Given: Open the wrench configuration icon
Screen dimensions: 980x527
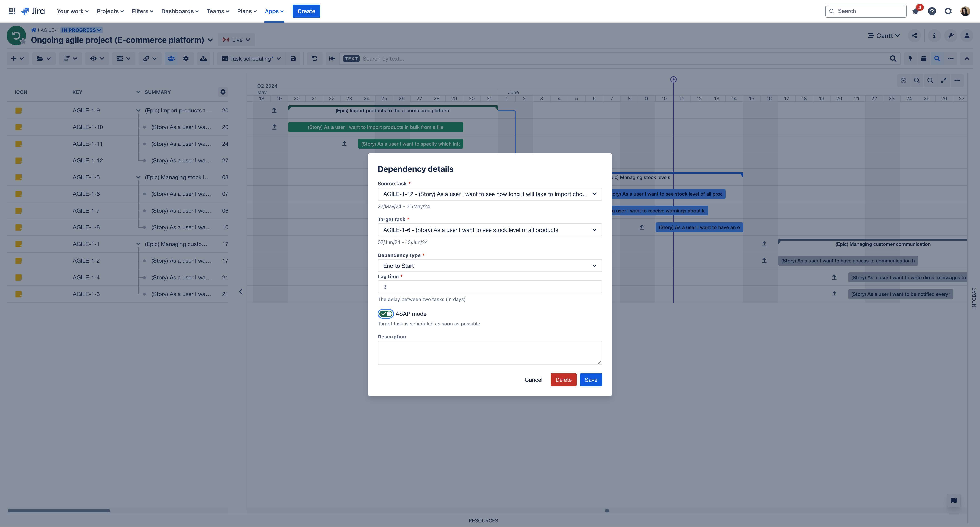Looking at the screenshot, I should tap(950, 35).
